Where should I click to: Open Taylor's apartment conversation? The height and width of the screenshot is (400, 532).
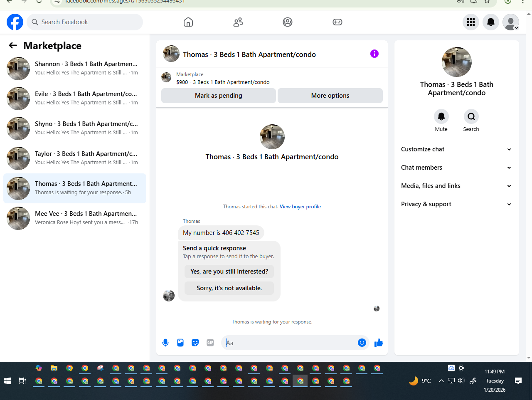pos(75,158)
